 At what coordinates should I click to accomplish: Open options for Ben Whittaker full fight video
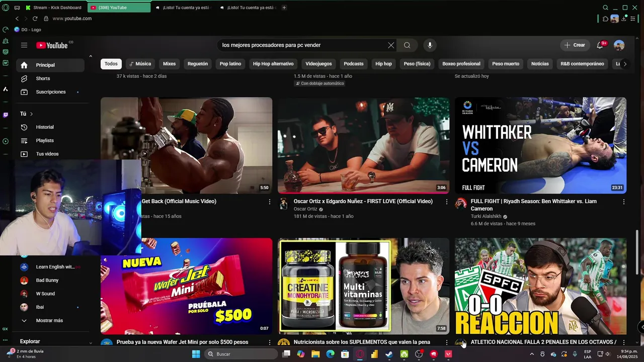(624, 202)
